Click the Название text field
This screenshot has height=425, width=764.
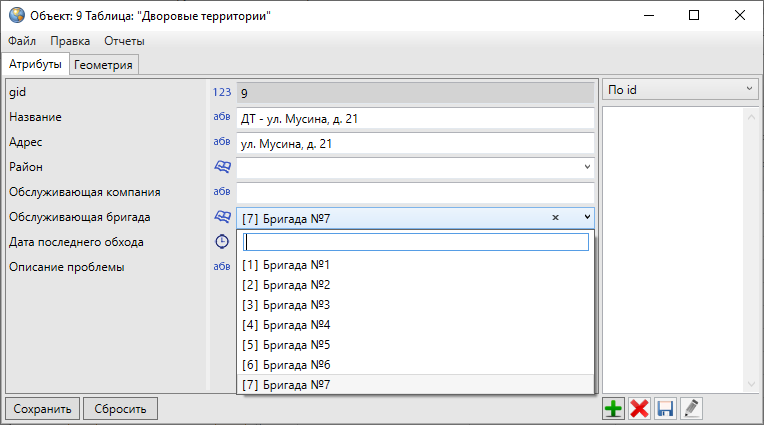(x=415, y=117)
